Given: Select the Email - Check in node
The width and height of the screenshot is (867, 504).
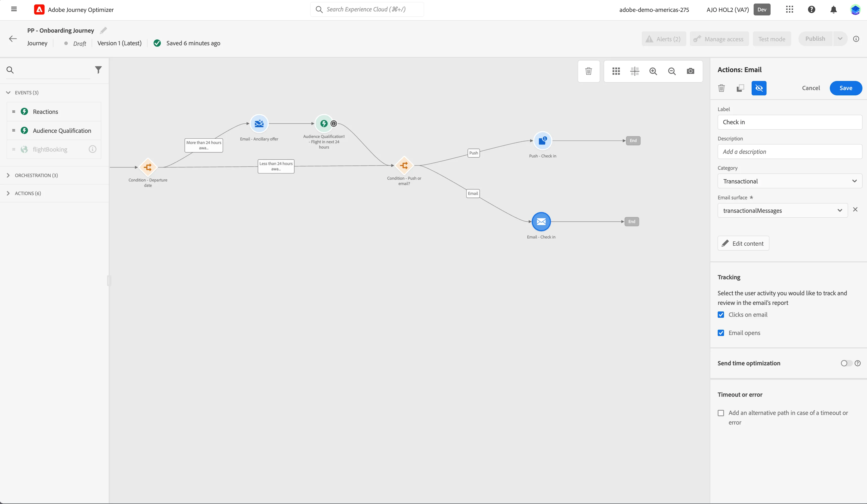Looking at the screenshot, I should [x=541, y=222].
